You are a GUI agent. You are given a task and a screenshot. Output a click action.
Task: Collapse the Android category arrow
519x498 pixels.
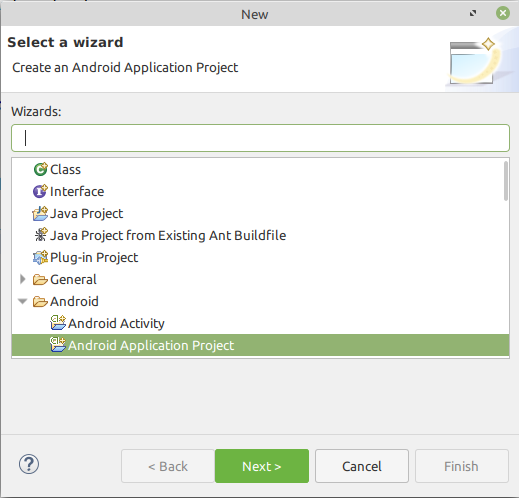[23, 301]
